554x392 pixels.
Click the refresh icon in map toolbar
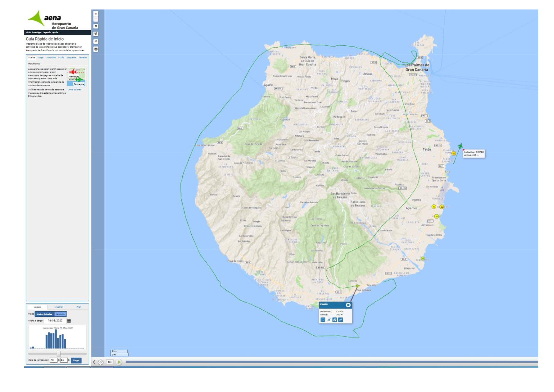pyautogui.click(x=96, y=41)
